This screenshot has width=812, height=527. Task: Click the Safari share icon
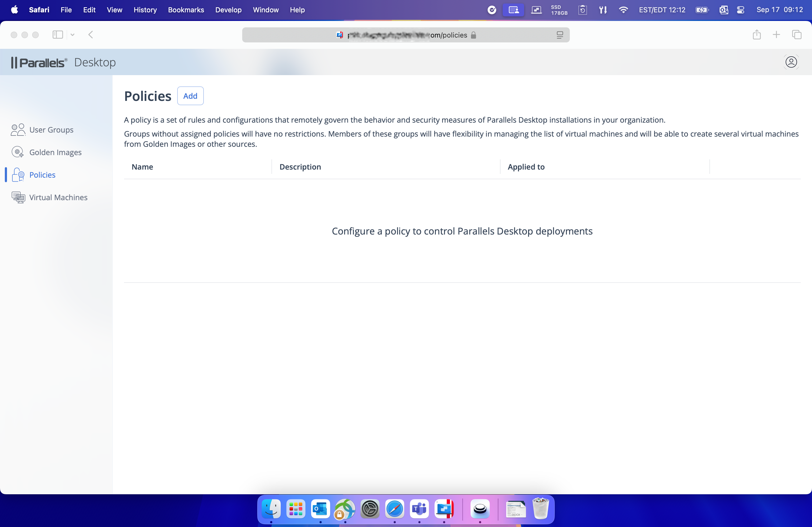[756, 35]
